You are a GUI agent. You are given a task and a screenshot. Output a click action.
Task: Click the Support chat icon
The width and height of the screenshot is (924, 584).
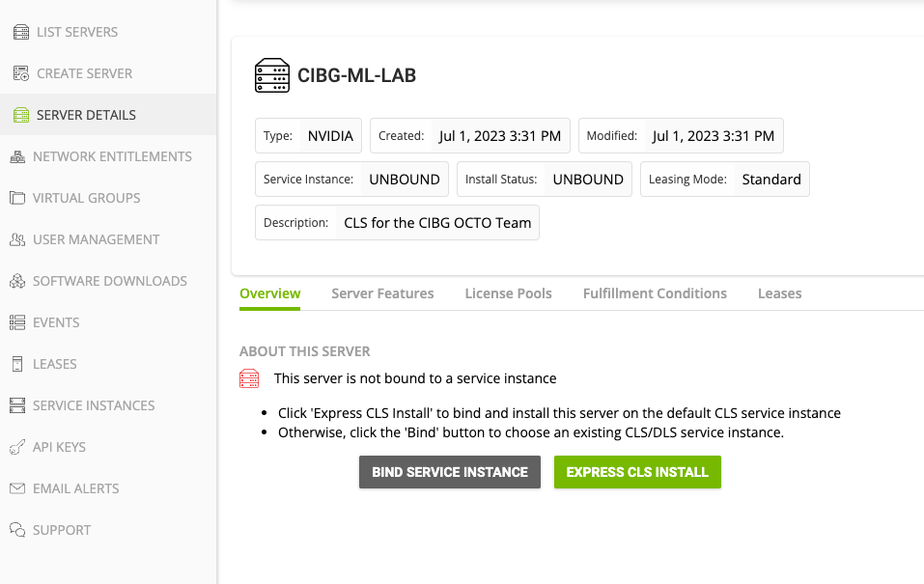16,530
